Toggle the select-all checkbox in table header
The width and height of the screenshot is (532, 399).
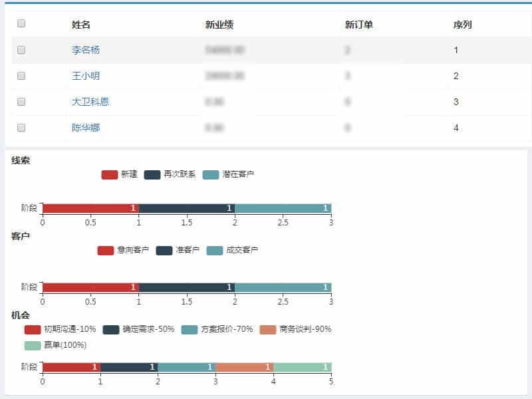pyautogui.click(x=21, y=23)
